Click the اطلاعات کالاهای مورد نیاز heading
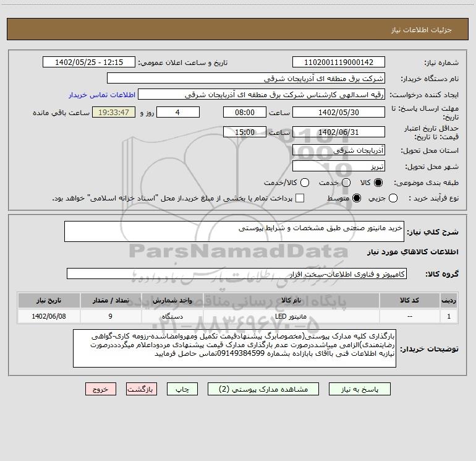The height and width of the screenshot is (461, 476). [x=412, y=252]
